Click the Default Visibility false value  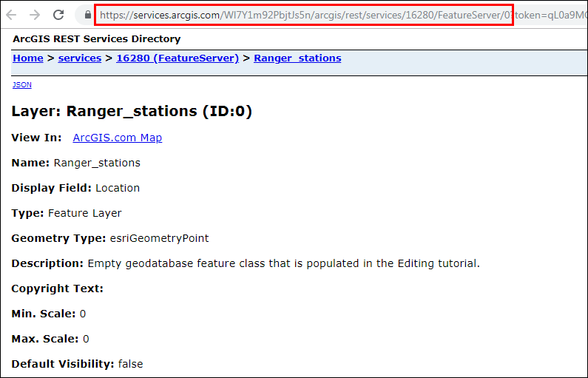point(130,364)
